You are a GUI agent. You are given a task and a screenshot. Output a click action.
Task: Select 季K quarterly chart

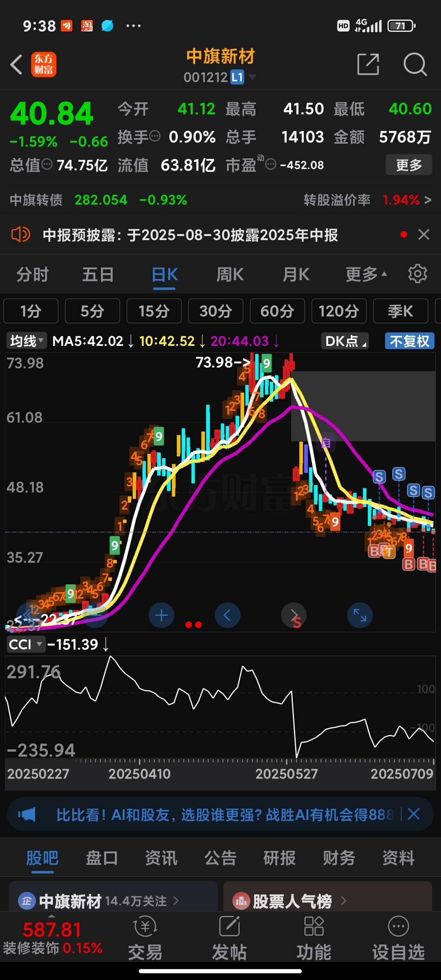[x=401, y=311]
